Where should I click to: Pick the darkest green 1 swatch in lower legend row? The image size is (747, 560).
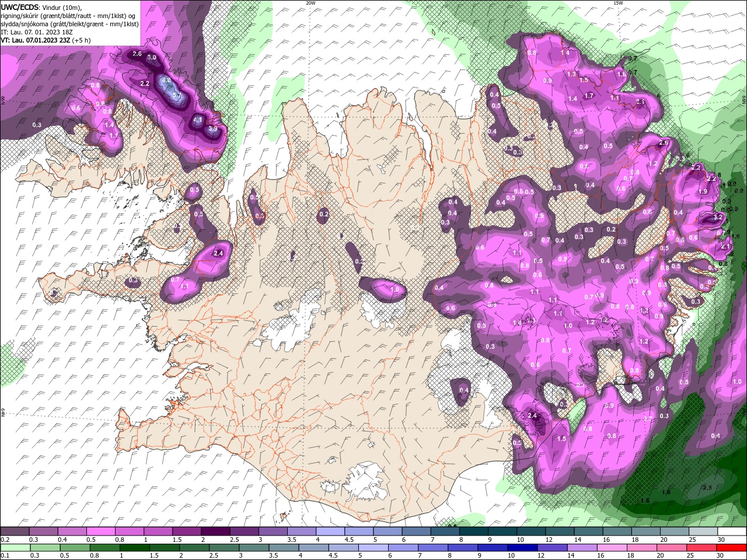coord(134,548)
